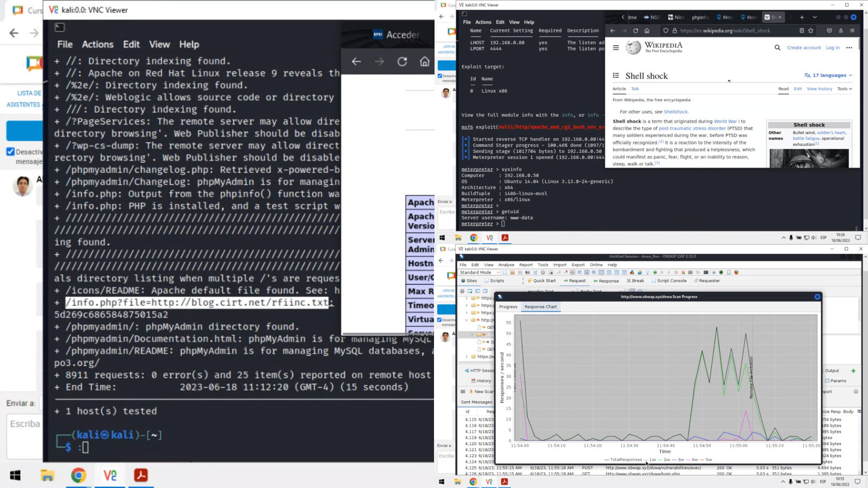Select the Response Chart tab

pyautogui.click(x=540, y=307)
